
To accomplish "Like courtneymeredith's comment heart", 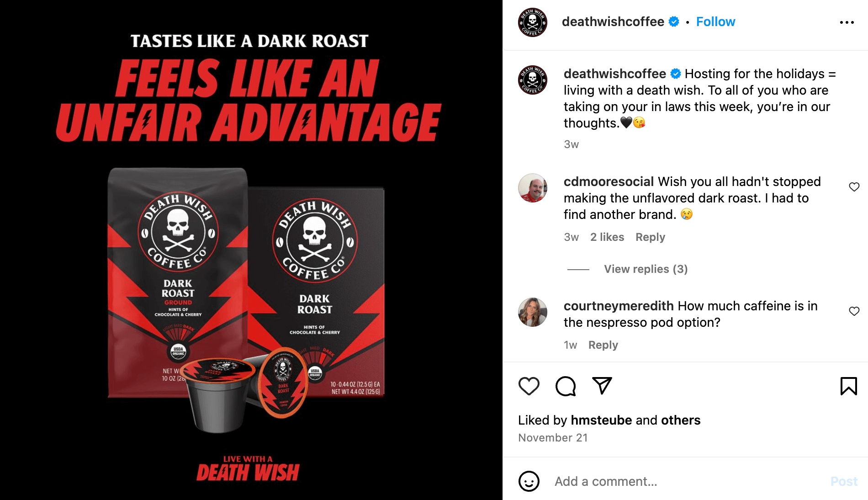I will point(854,311).
